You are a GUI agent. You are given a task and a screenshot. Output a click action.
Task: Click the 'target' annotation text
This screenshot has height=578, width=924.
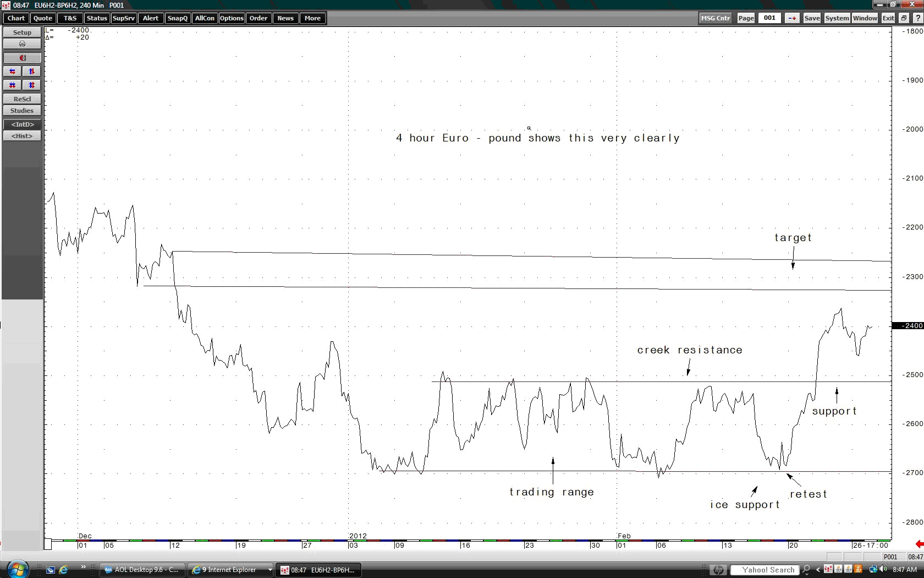tap(793, 238)
